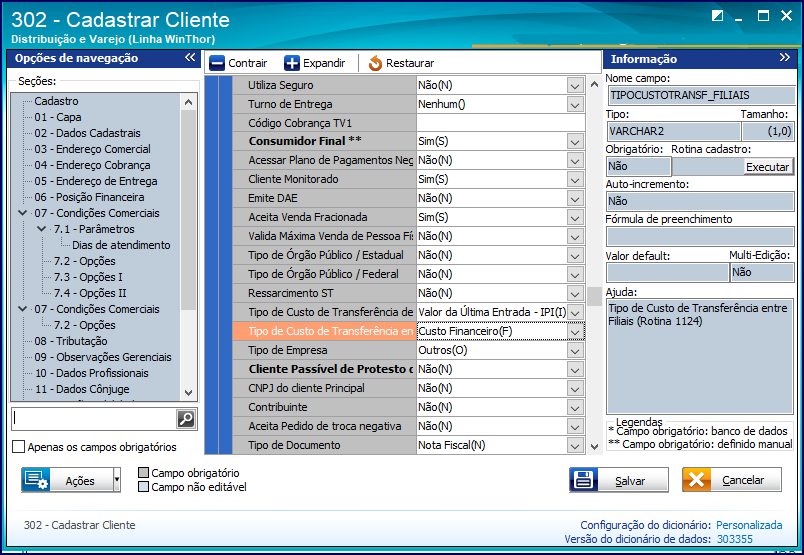Collapse the Informação panel chevron
Screen dimensions: 804x555
(785, 57)
